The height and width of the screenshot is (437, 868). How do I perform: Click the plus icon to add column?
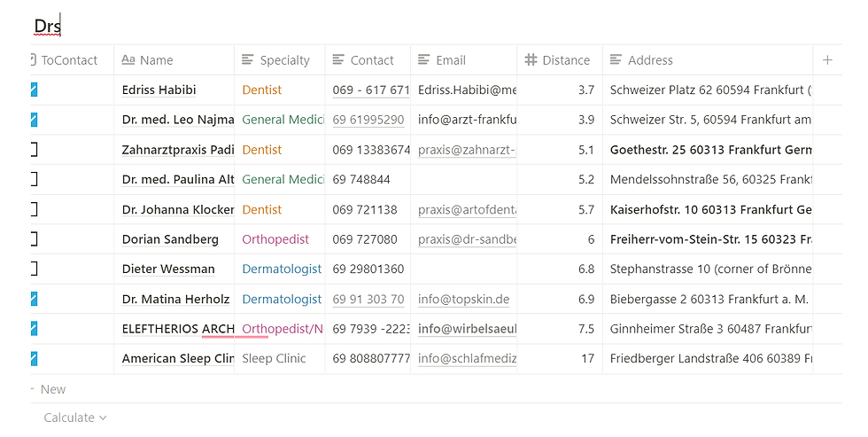coord(827,59)
